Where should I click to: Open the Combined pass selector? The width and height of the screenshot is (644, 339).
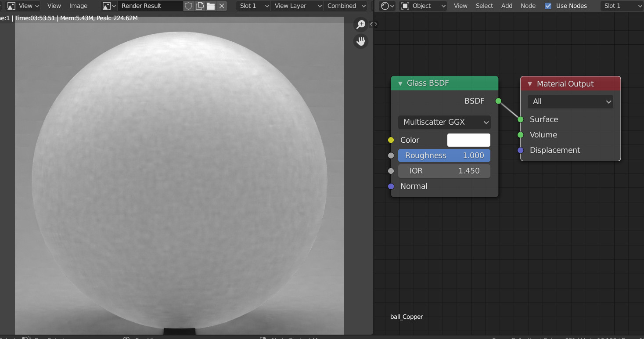pyautogui.click(x=346, y=6)
